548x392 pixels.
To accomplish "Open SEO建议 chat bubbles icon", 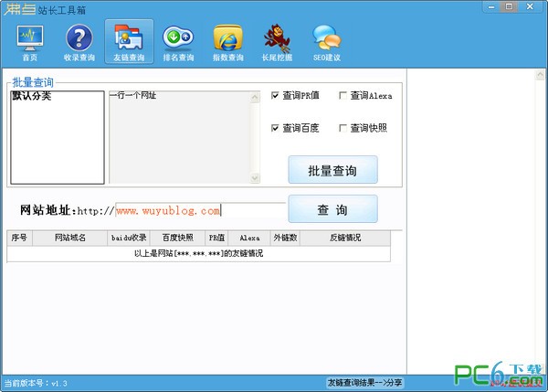I will click(x=327, y=42).
